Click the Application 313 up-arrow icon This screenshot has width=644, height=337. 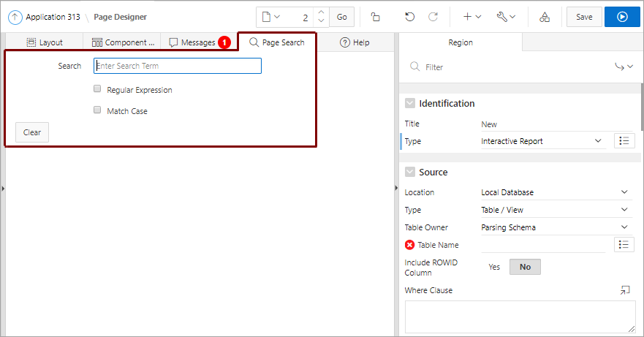point(15,18)
